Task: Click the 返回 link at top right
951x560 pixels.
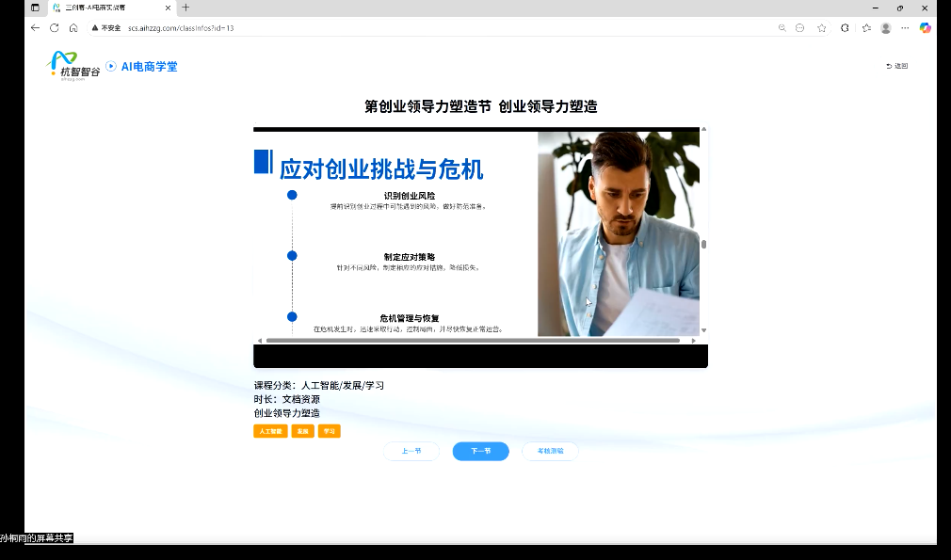Action: [x=897, y=66]
